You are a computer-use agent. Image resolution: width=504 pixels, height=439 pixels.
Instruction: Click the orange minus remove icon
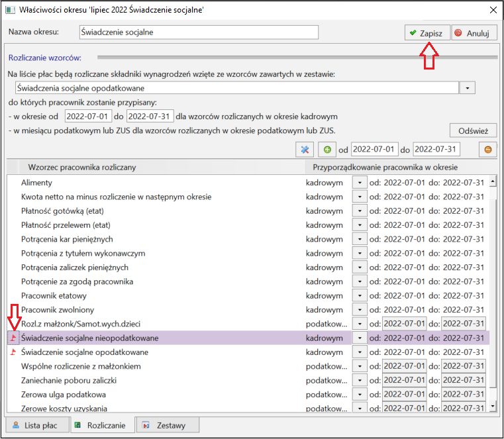[x=487, y=150]
